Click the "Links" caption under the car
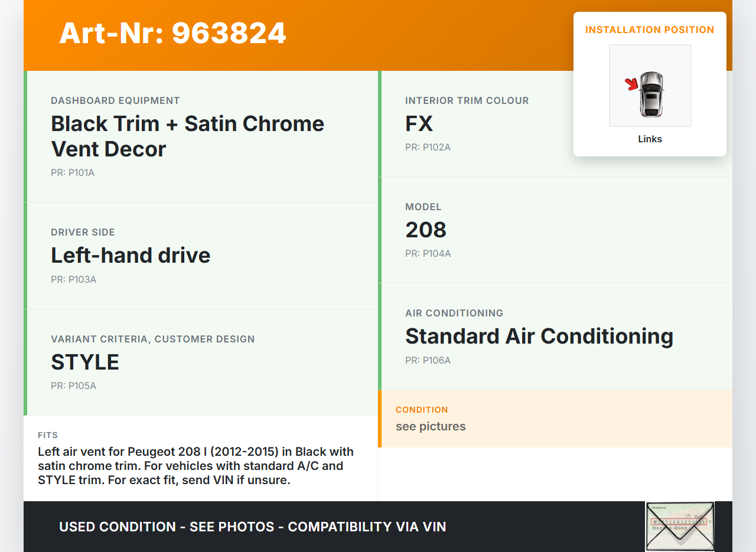 click(x=650, y=139)
